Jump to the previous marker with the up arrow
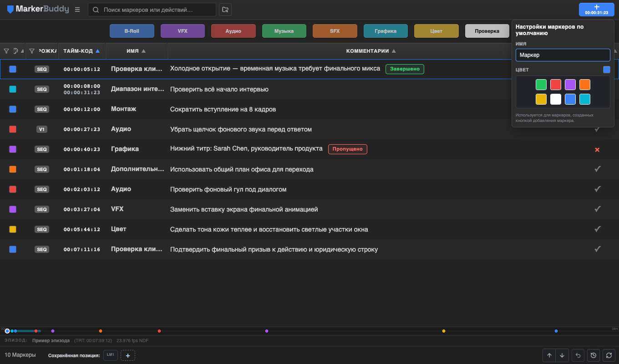This screenshot has height=364, width=619. pyautogui.click(x=549, y=355)
